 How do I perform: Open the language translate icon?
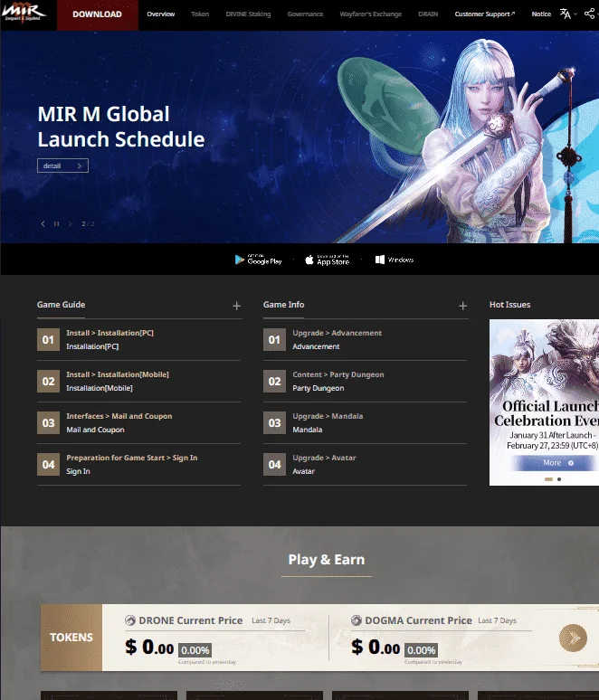(x=566, y=14)
